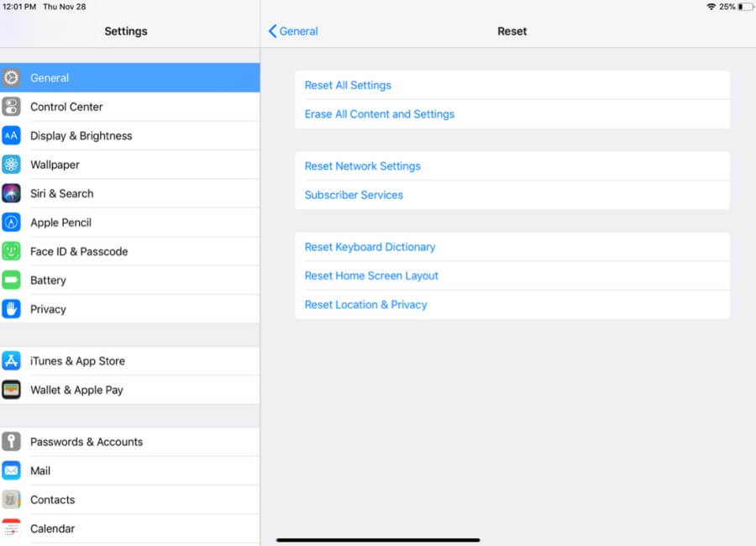This screenshot has height=546, width=756.
Task: Click the Mail envelope icon
Action: (x=12, y=470)
